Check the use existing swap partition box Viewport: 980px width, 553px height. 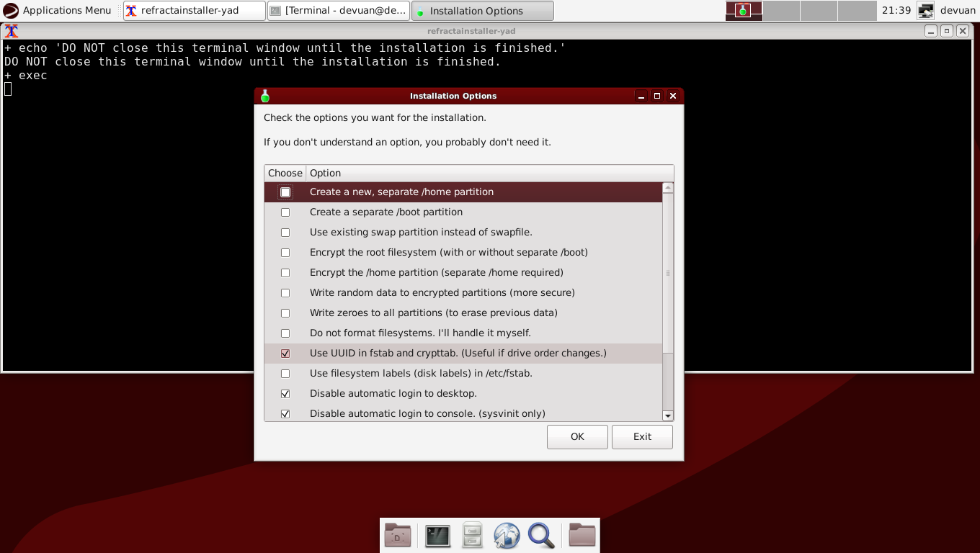(285, 233)
